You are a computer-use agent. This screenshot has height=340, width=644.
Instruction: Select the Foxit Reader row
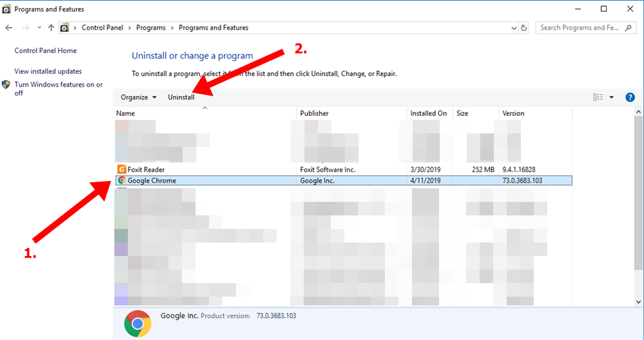[344, 169]
